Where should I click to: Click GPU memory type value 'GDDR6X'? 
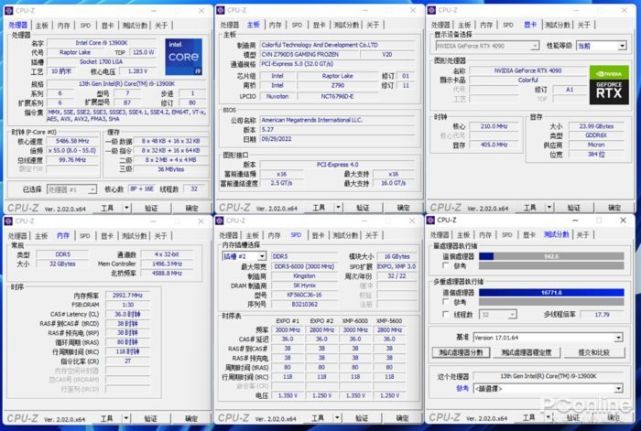click(596, 135)
